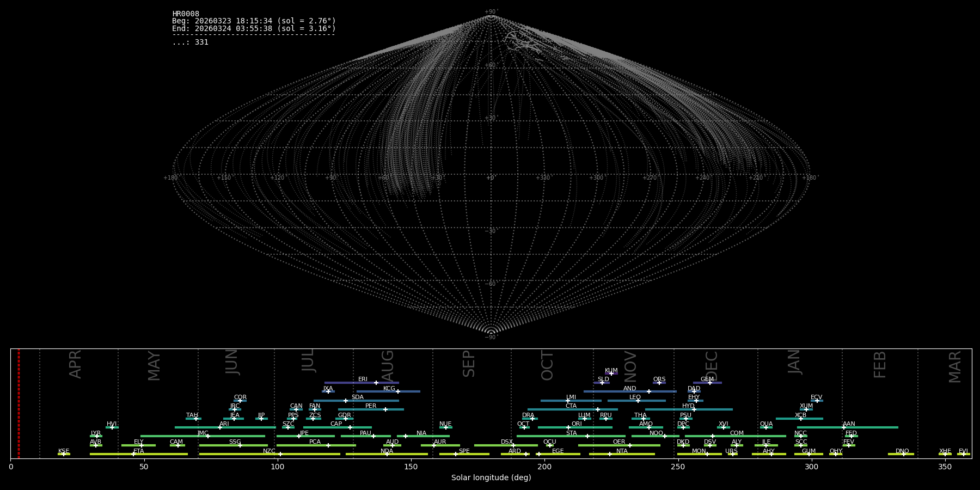Click the KCG shower label

pos(389,389)
